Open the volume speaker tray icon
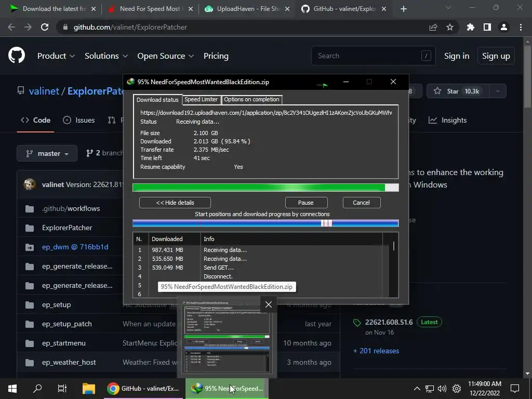 coord(442,389)
